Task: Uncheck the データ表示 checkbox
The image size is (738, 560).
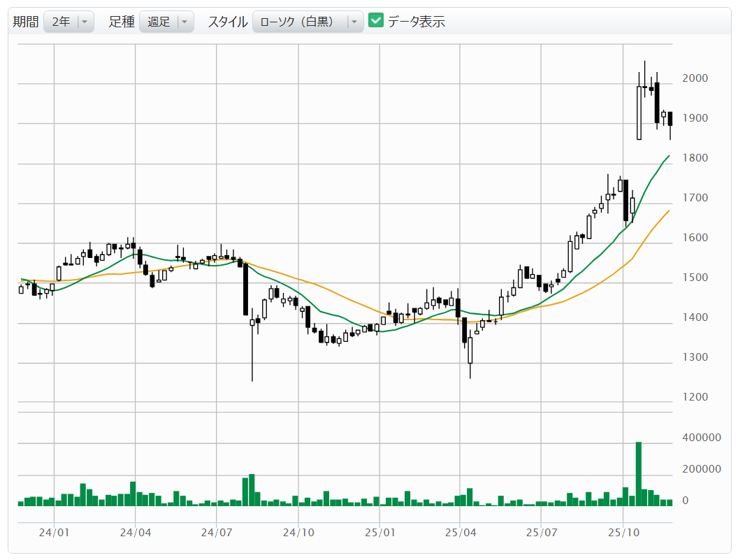Action: (376, 21)
